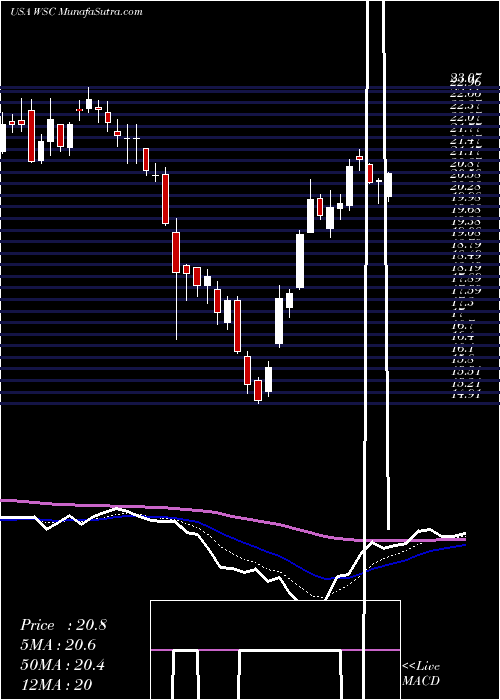
Task: Click the "<<Live MACD" label
Action: 421,674
